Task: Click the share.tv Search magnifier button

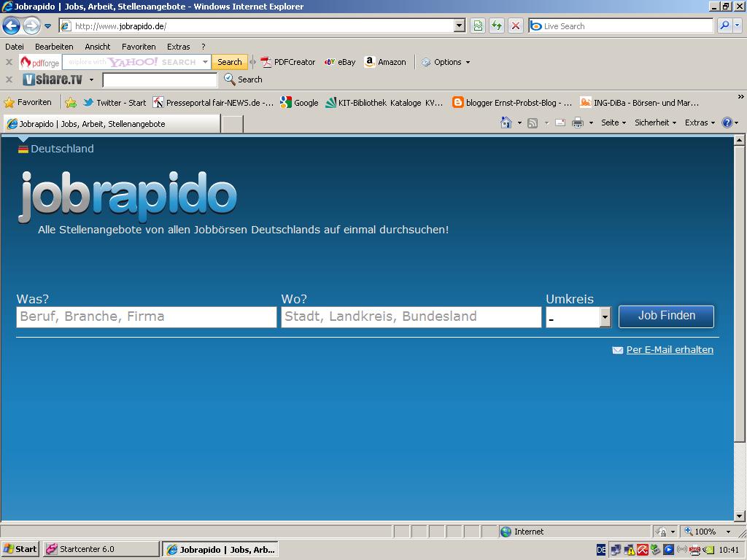Action: click(x=243, y=79)
